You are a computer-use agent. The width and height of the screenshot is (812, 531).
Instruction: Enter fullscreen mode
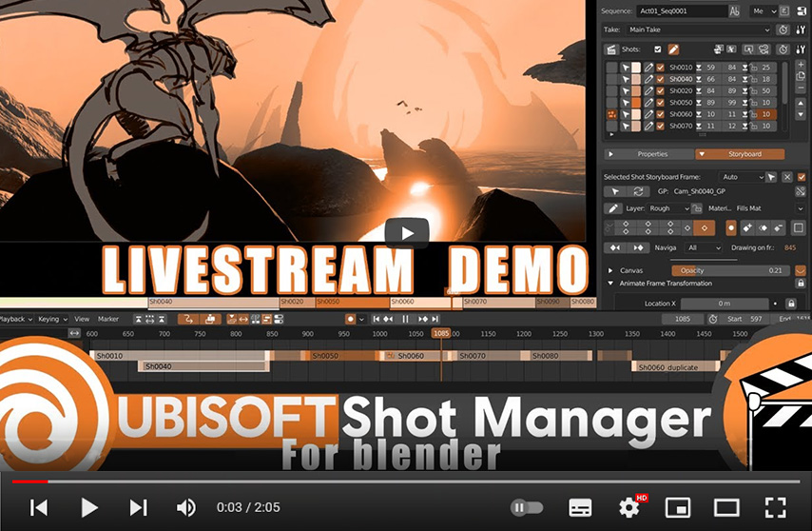click(775, 508)
